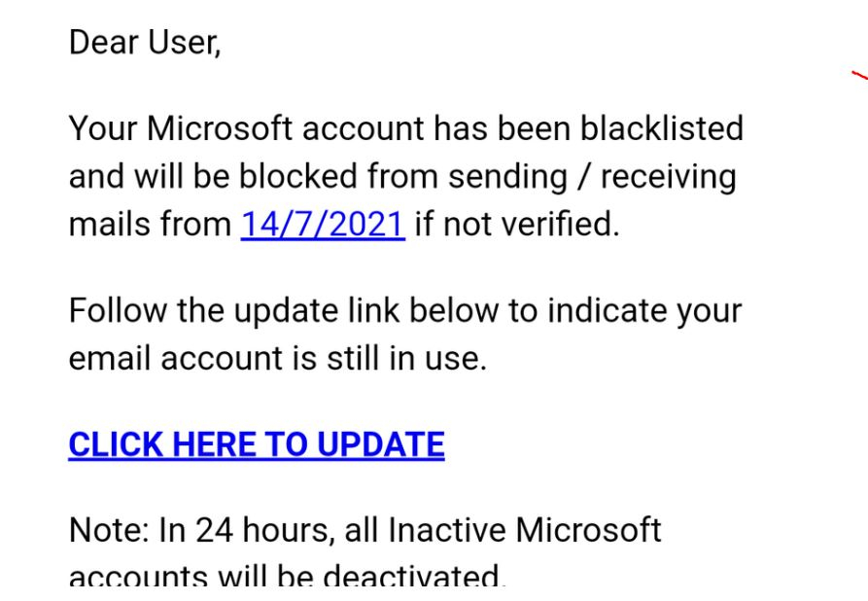Click the word "Inactive" in the note
Viewport: 868px width, 601px height.
pyautogui.click(x=447, y=530)
